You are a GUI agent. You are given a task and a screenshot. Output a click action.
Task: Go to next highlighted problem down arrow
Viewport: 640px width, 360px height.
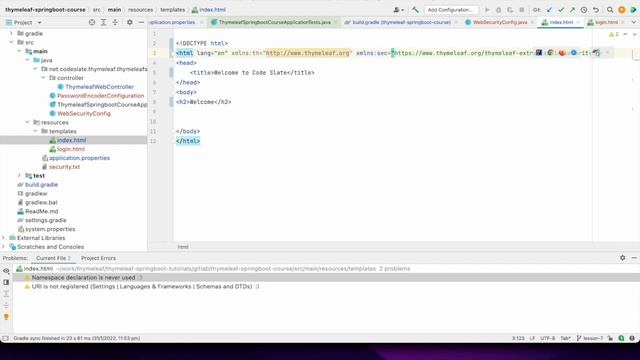coord(634,34)
